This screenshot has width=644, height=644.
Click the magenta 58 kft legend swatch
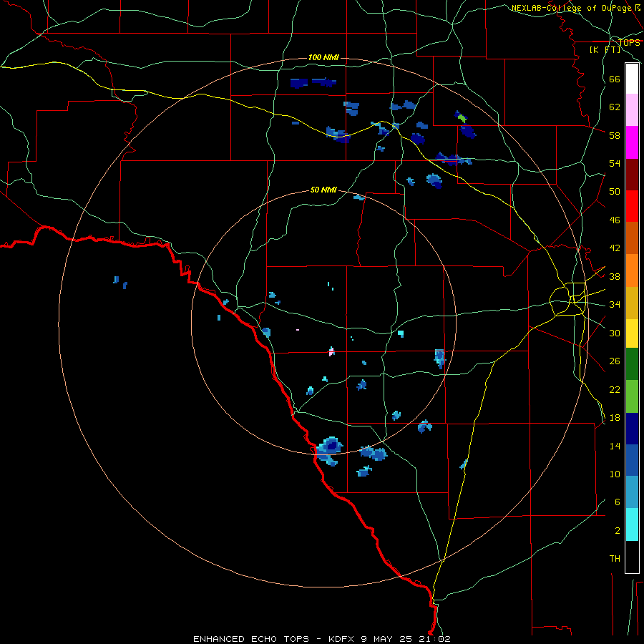pyautogui.click(x=632, y=142)
